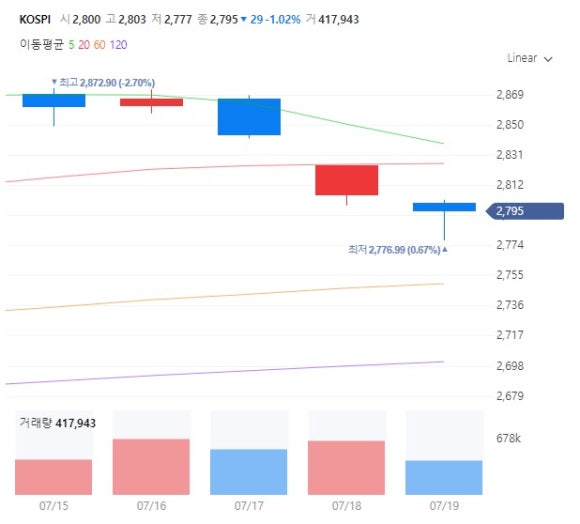The height and width of the screenshot is (524, 580).
Task: Click the 거래량 417,943 volume label
Action: click(58, 423)
